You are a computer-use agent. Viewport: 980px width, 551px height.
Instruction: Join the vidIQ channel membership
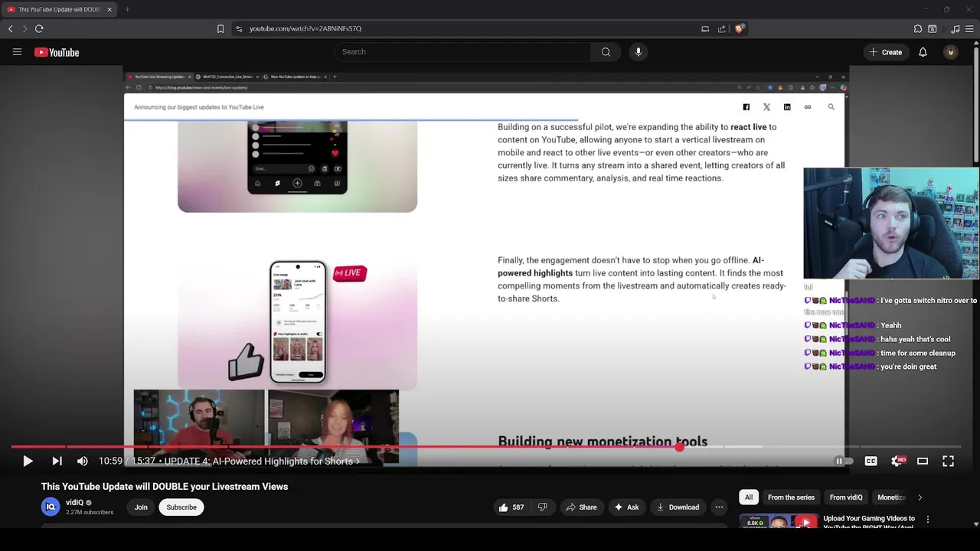click(x=141, y=507)
